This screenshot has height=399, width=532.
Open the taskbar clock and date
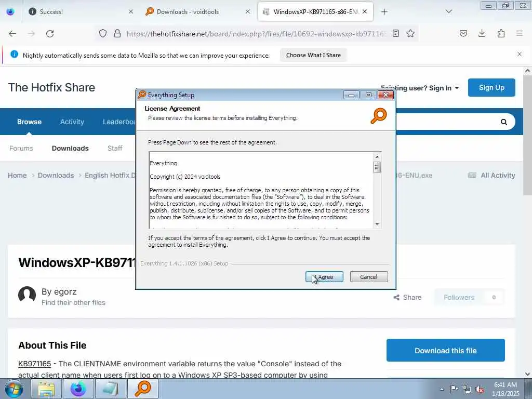(506, 389)
